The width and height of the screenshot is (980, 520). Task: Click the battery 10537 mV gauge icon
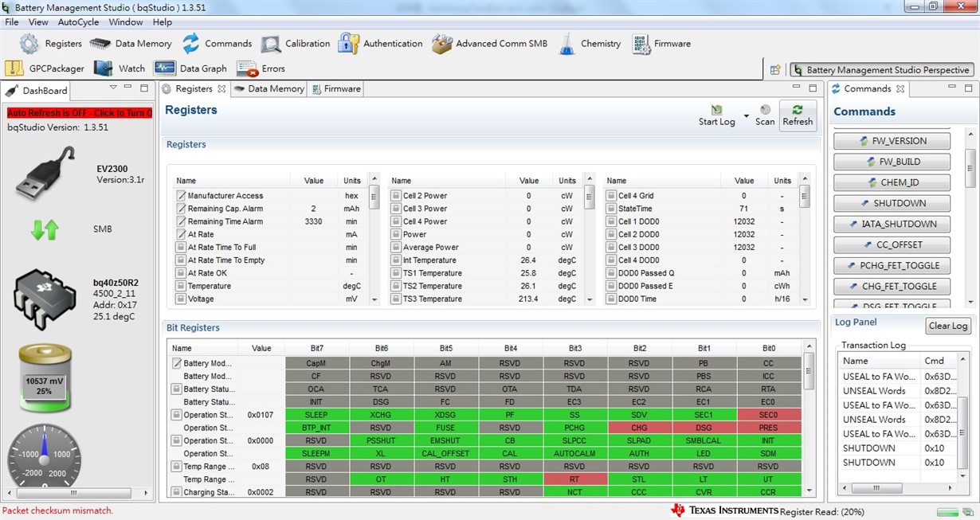coord(45,379)
